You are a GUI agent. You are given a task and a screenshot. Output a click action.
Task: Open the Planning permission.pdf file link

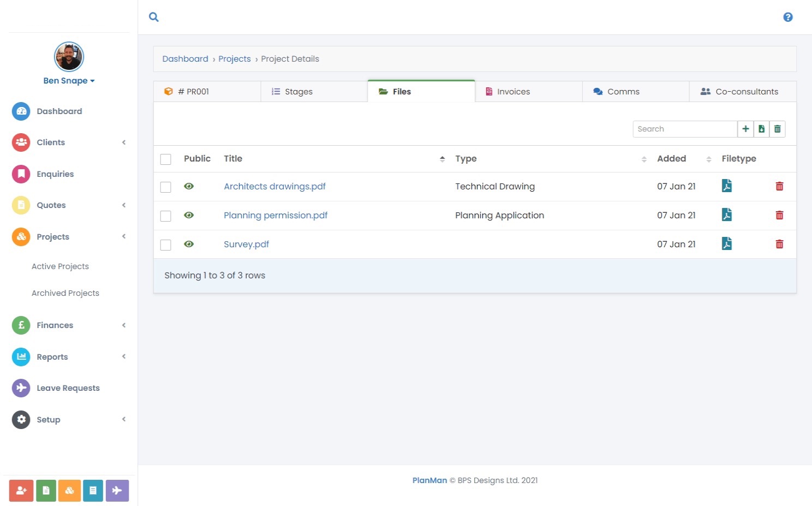[x=276, y=215]
